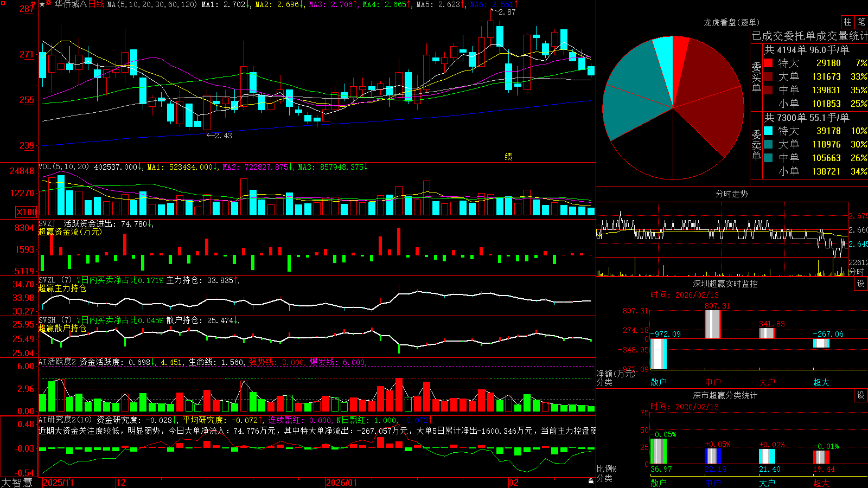Click the green MA4: 2.665 value
868x488 pixels.
(387, 4)
